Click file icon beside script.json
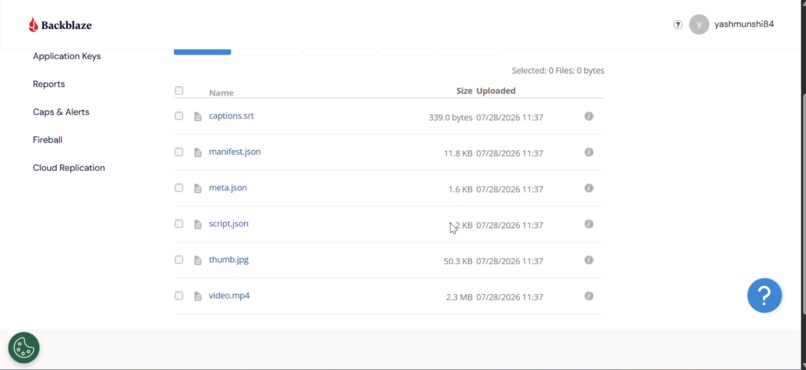Viewport: 806px width, 370px height. [197, 225]
